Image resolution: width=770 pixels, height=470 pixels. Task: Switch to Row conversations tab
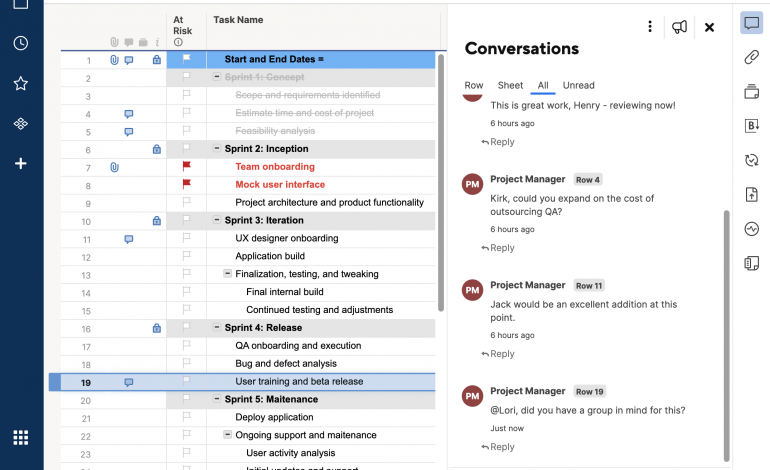[x=473, y=85]
